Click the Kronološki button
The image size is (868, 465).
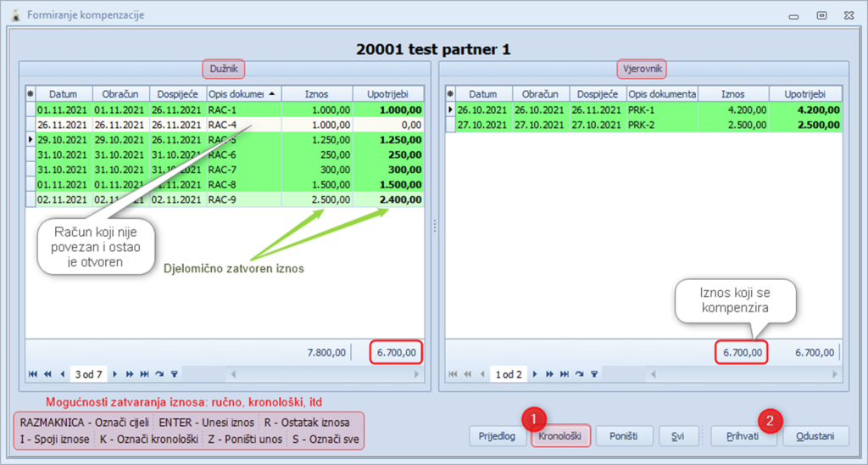pos(560,436)
